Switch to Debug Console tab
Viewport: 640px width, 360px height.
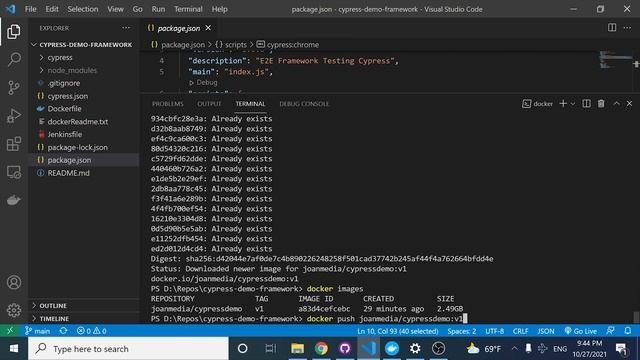[x=304, y=104]
